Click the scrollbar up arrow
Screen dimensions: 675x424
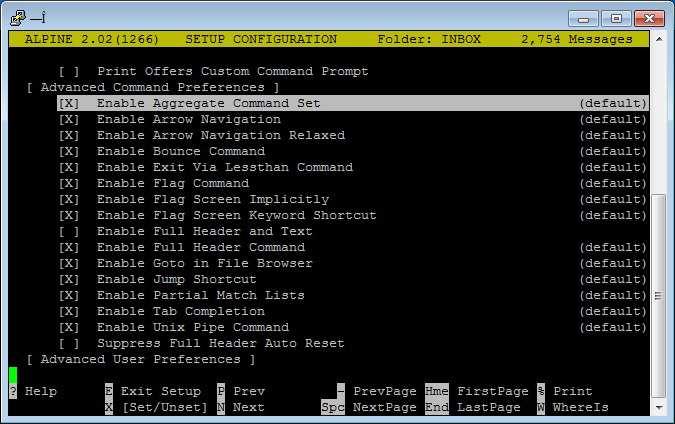(659, 39)
